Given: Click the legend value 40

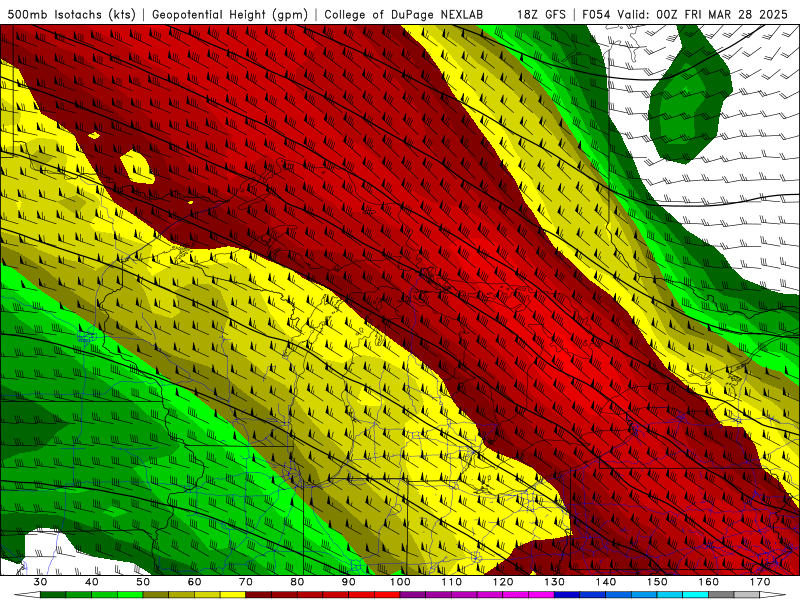Looking at the screenshot, I should coord(92,582).
